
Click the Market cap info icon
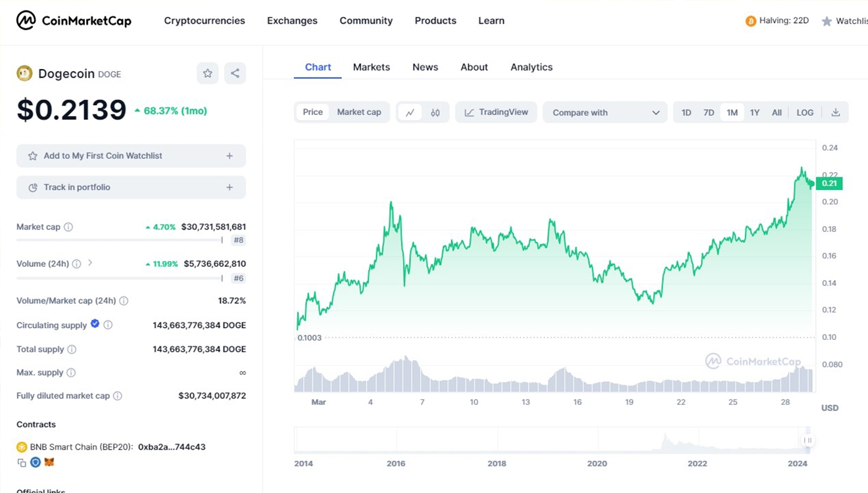tap(68, 227)
